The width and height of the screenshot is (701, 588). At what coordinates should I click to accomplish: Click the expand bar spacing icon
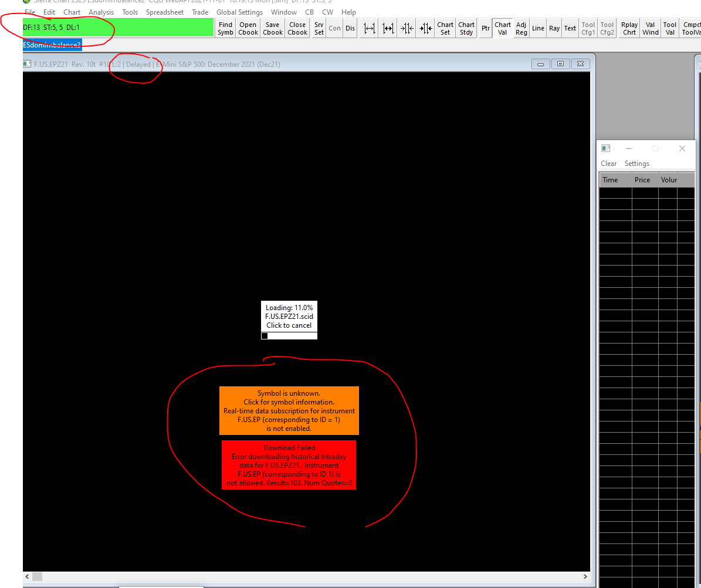(x=369, y=28)
